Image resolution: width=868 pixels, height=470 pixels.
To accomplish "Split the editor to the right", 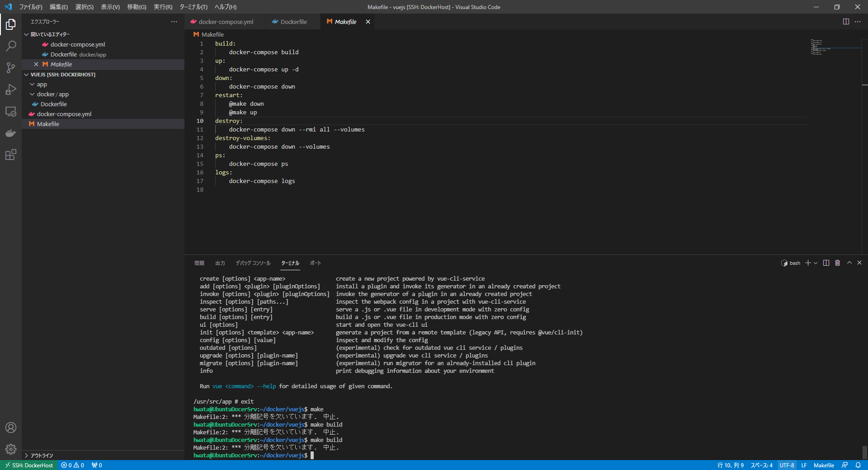I will point(846,22).
